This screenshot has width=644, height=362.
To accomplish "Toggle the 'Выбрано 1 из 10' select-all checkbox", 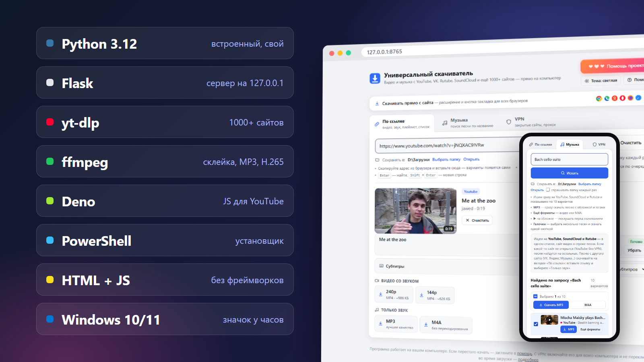I will 535,296.
